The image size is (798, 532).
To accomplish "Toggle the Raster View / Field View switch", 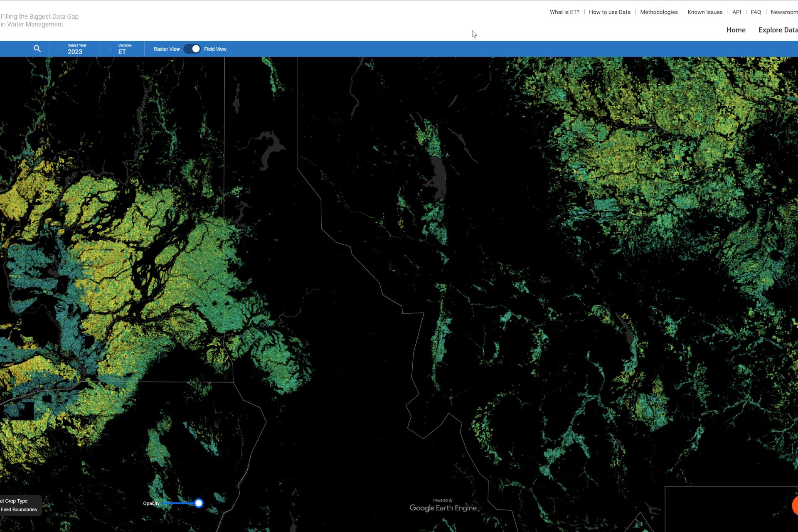I will (x=192, y=49).
